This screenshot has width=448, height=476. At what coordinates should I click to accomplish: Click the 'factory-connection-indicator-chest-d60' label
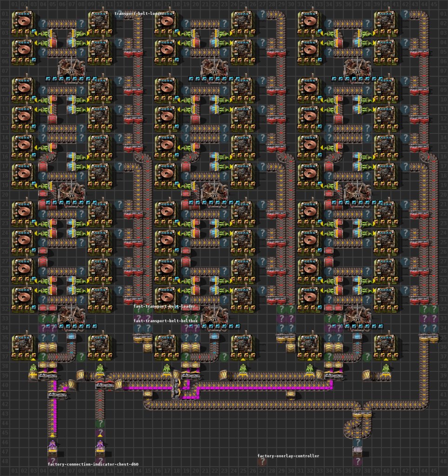[93, 464]
